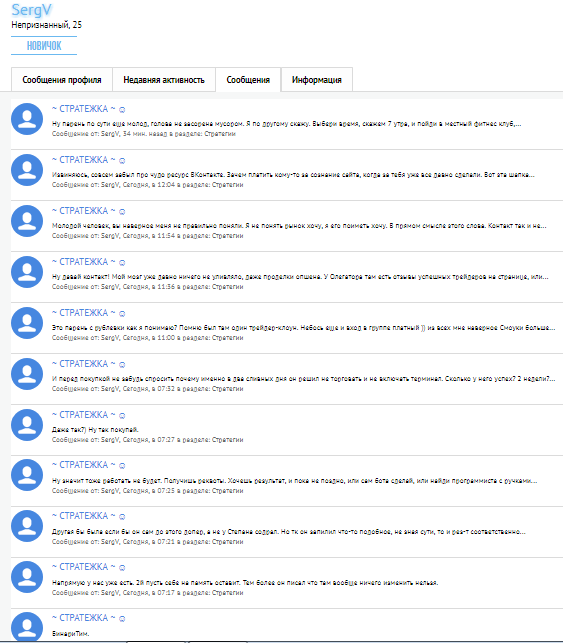Click the SergV username heading
The height and width of the screenshot is (643, 563).
[32, 10]
